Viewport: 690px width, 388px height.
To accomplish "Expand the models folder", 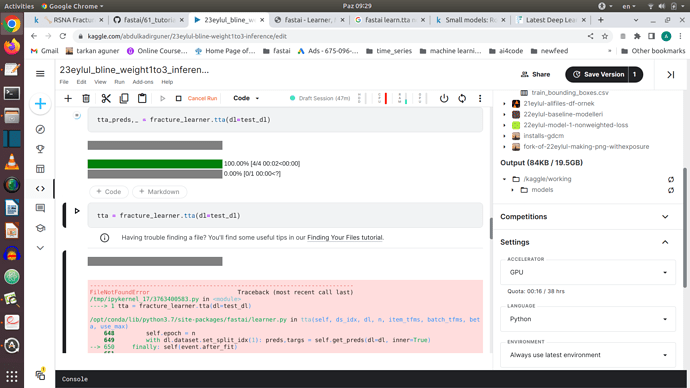I will (x=513, y=190).
